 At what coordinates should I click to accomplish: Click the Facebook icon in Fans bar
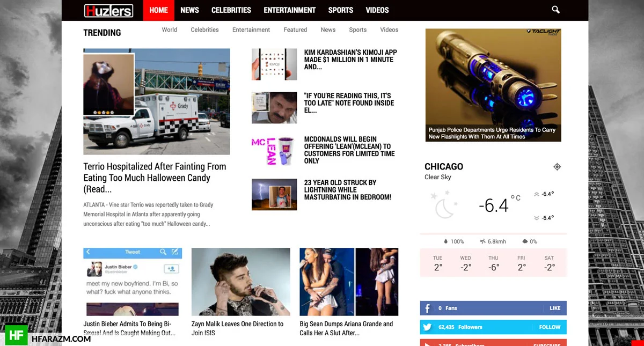click(428, 308)
